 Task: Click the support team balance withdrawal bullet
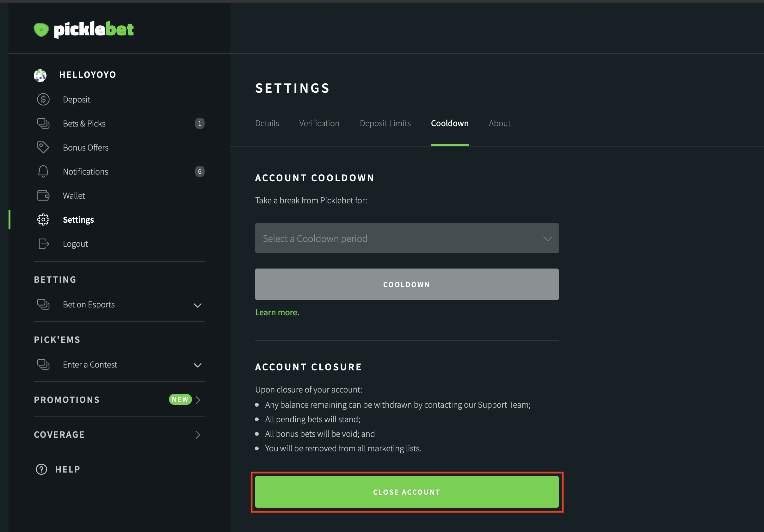(398, 405)
